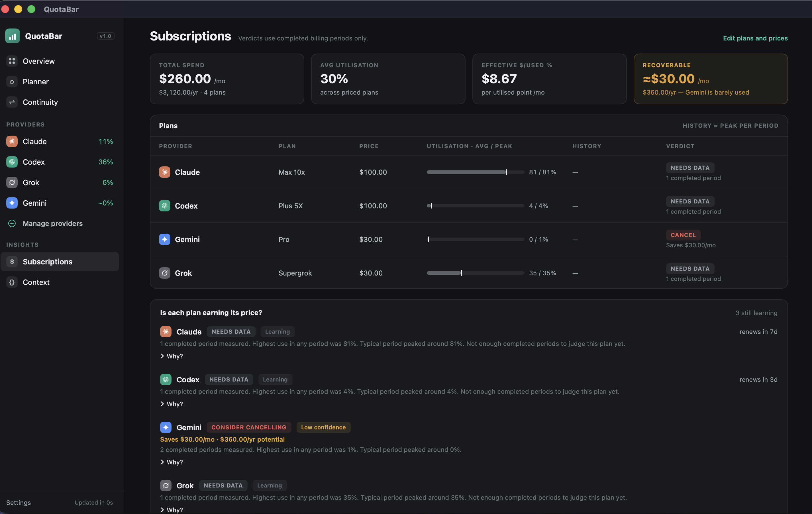The image size is (812, 514).
Task: Click the Max 10x plan cell
Action: point(291,172)
